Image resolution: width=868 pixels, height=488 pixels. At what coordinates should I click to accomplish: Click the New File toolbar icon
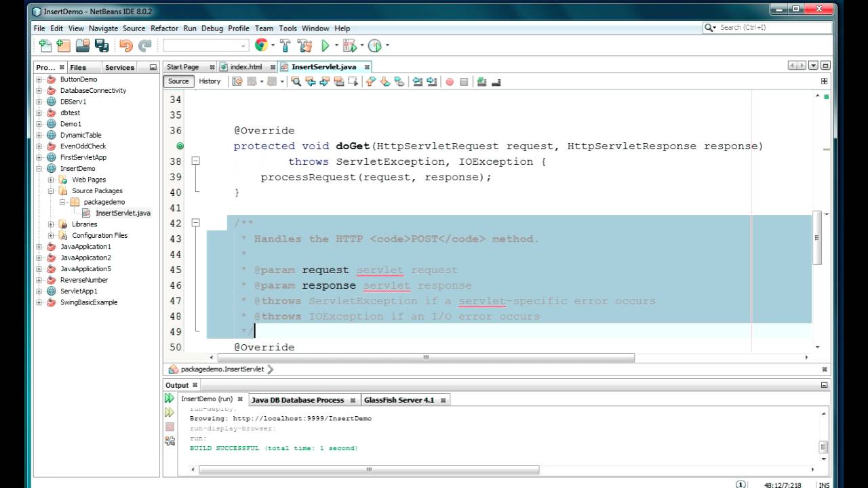45,45
